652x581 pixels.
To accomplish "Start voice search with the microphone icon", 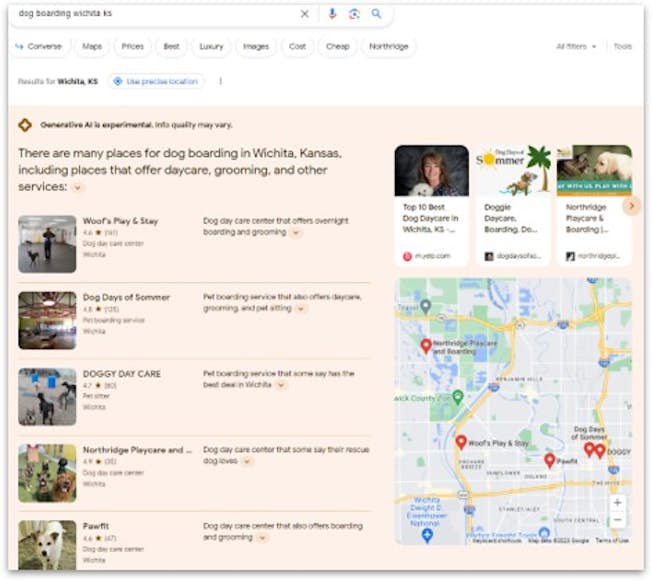I will coord(332,14).
